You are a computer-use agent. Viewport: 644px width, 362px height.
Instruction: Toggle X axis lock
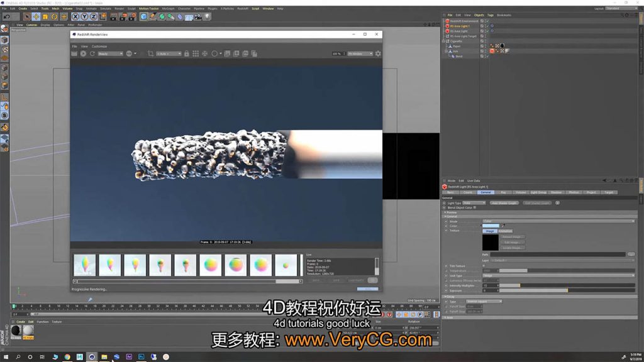(x=75, y=17)
